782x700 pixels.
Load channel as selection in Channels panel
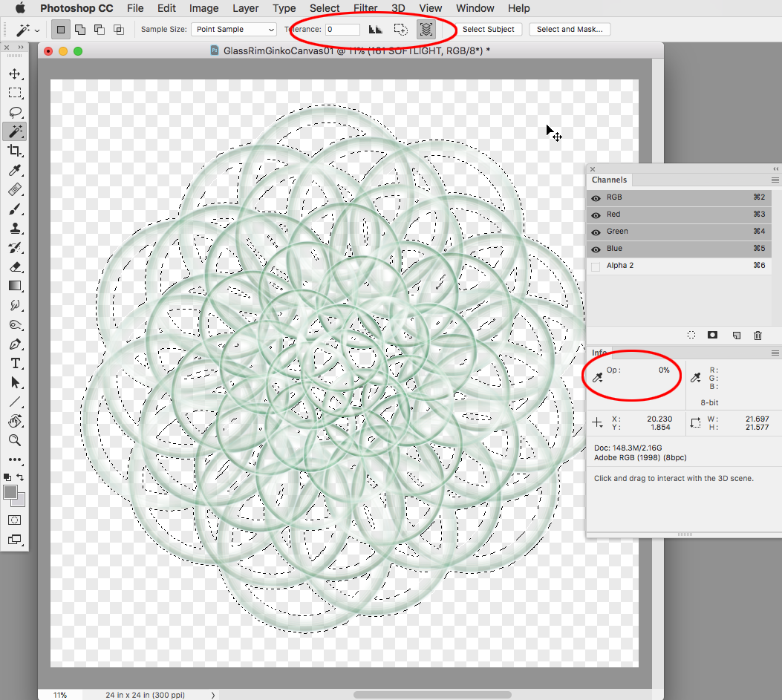(x=691, y=335)
